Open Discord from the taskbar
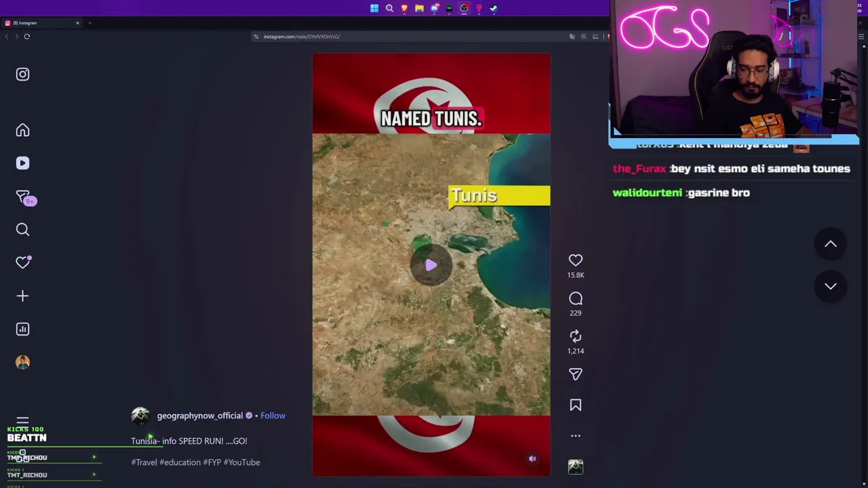Screen dimensions: 868x488 434,8
